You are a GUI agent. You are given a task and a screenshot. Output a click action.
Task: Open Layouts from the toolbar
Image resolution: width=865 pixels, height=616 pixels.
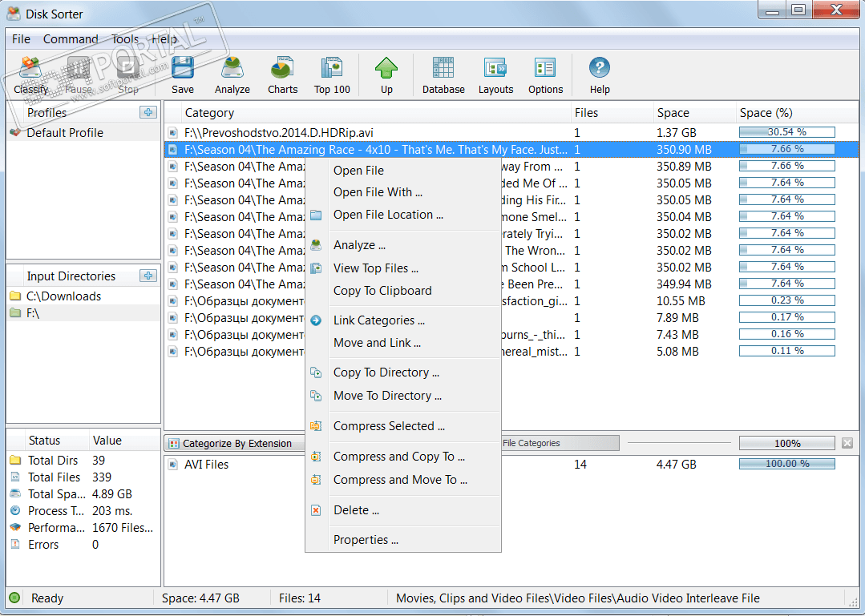pyautogui.click(x=495, y=75)
